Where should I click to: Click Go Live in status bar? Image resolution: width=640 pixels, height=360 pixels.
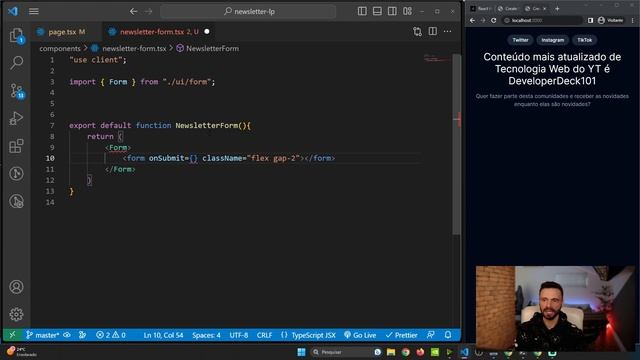(x=360, y=335)
